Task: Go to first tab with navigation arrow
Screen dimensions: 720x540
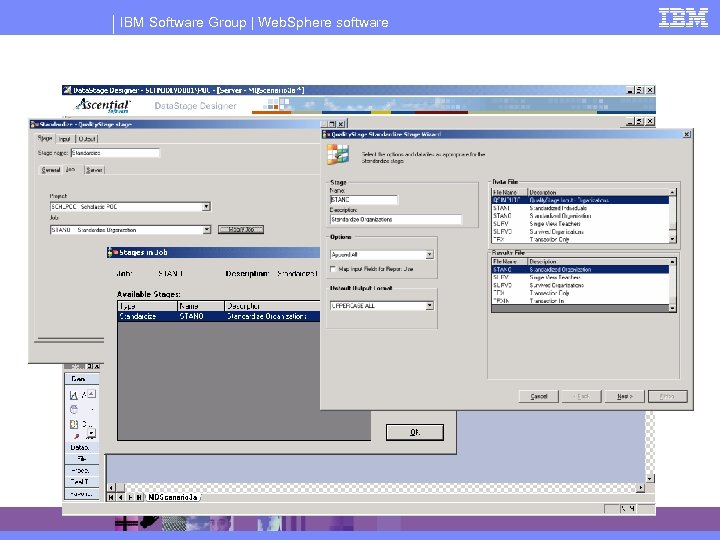Action: coord(111,497)
